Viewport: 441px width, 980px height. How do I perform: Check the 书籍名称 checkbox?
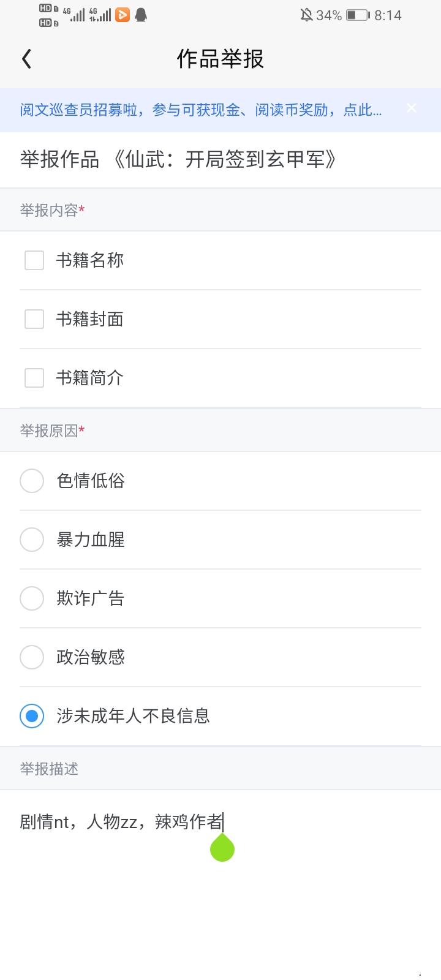tap(34, 260)
